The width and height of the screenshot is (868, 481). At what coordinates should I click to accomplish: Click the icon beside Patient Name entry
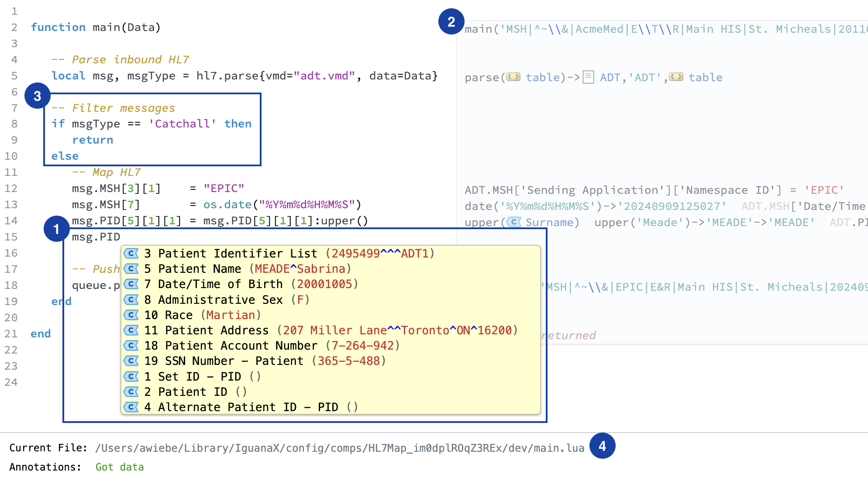click(x=131, y=269)
